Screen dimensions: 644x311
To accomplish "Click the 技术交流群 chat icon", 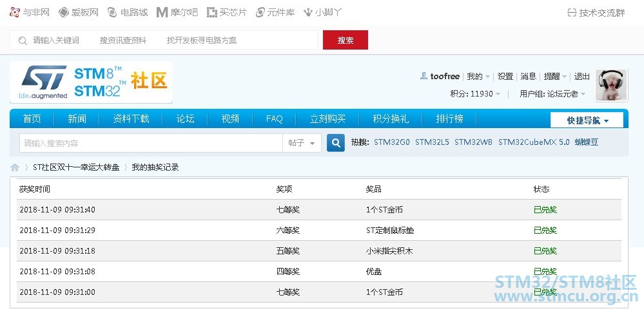I will coord(572,13).
